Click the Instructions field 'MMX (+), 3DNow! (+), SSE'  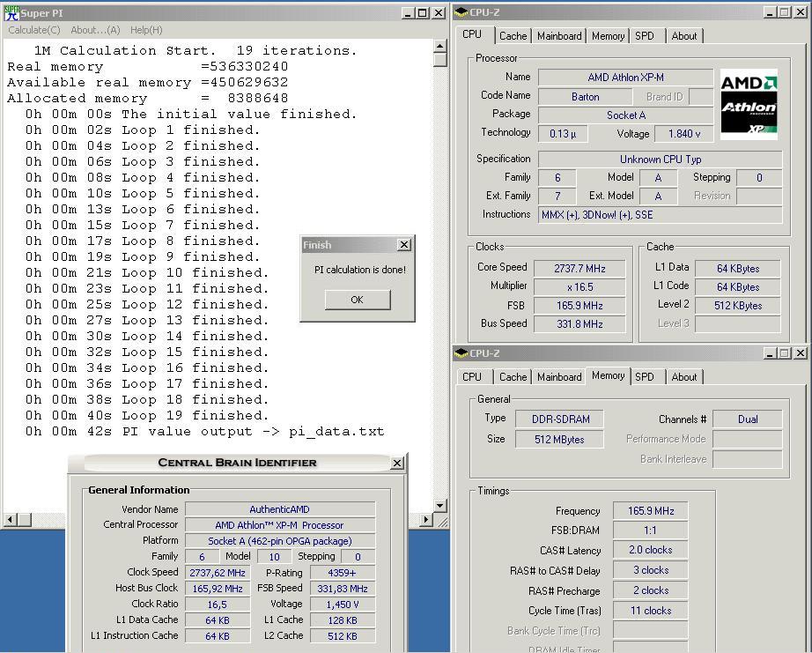pos(661,214)
